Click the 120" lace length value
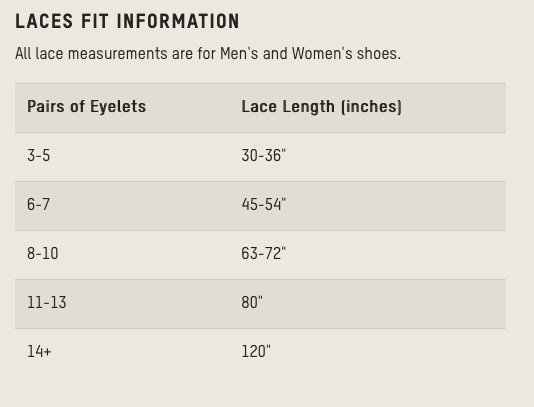This screenshot has width=534, height=407. point(256,352)
